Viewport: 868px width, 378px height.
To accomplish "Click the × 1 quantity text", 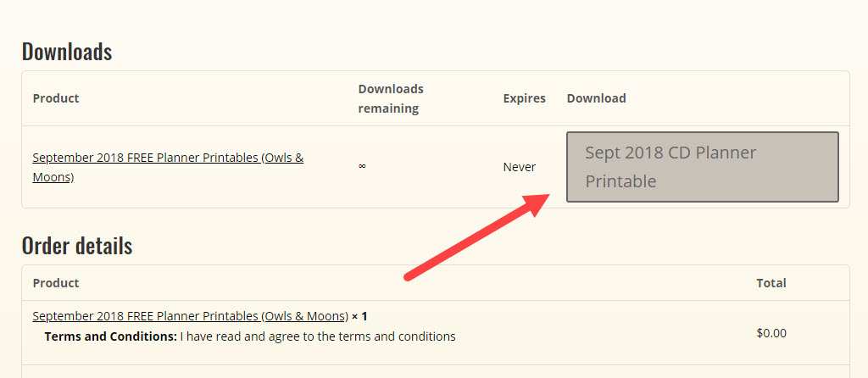I will 359,316.
